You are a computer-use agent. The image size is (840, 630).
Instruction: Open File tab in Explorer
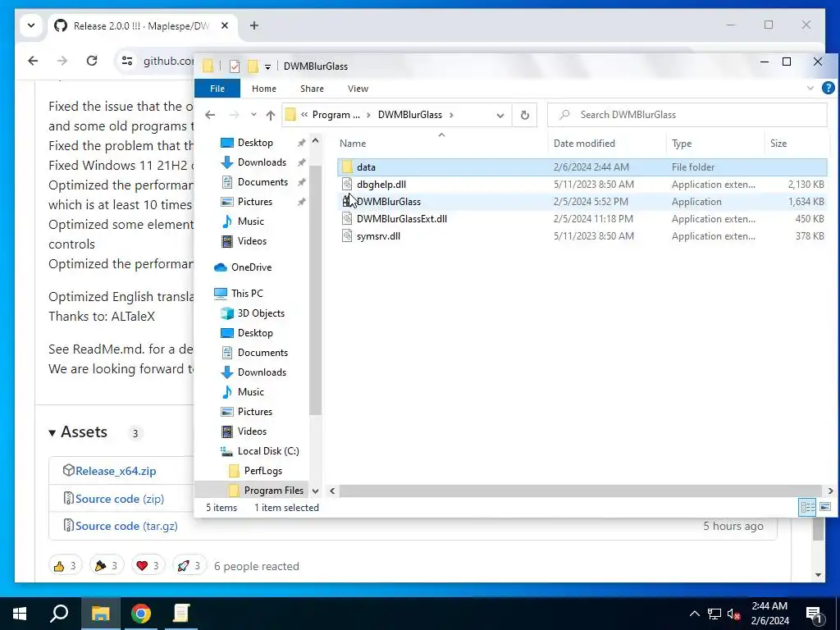[217, 89]
